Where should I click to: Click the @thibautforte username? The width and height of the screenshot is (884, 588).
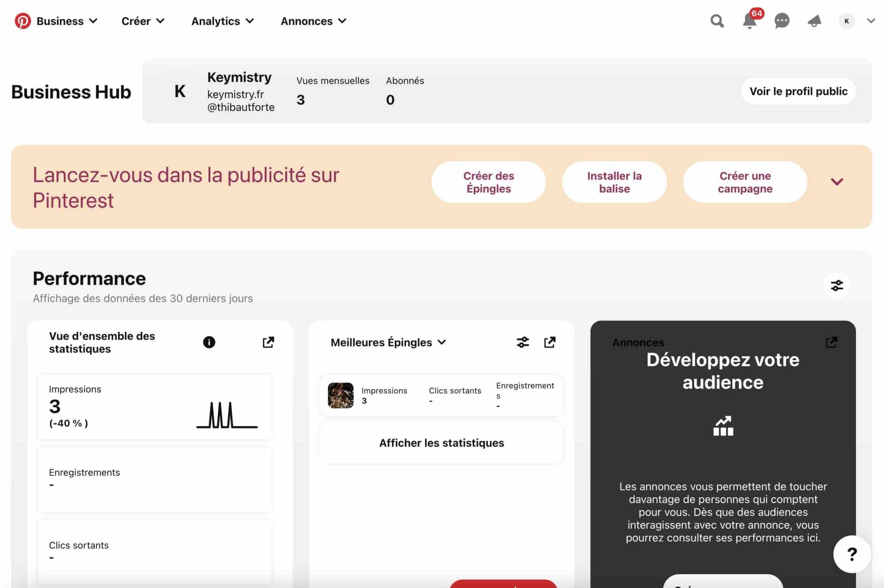[241, 107]
